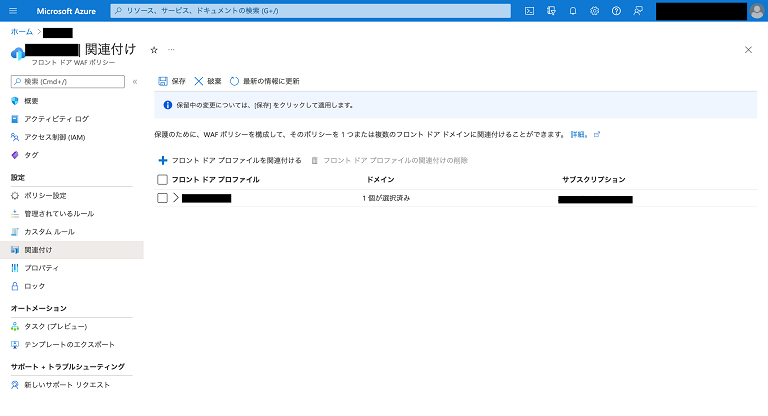Screen dimensions: 768x416
Task: Click the 詳細 learn more link
Action: (x=579, y=134)
